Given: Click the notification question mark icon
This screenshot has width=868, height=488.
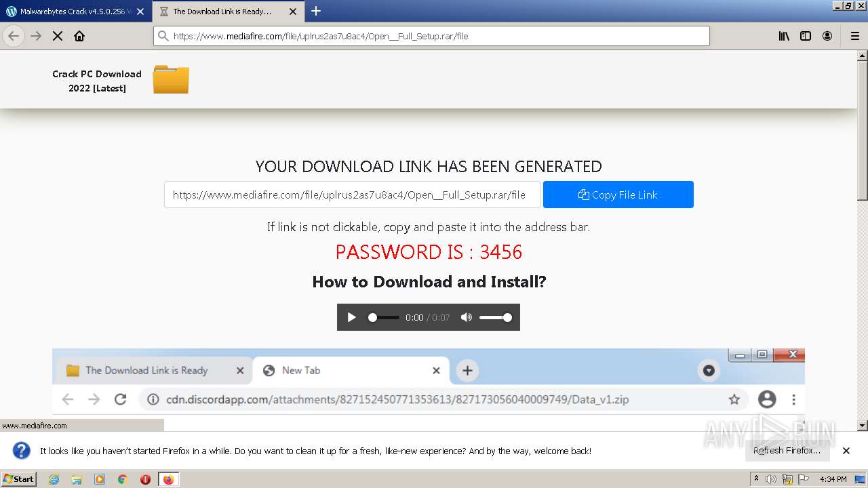Looking at the screenshot, I should 22,451.
